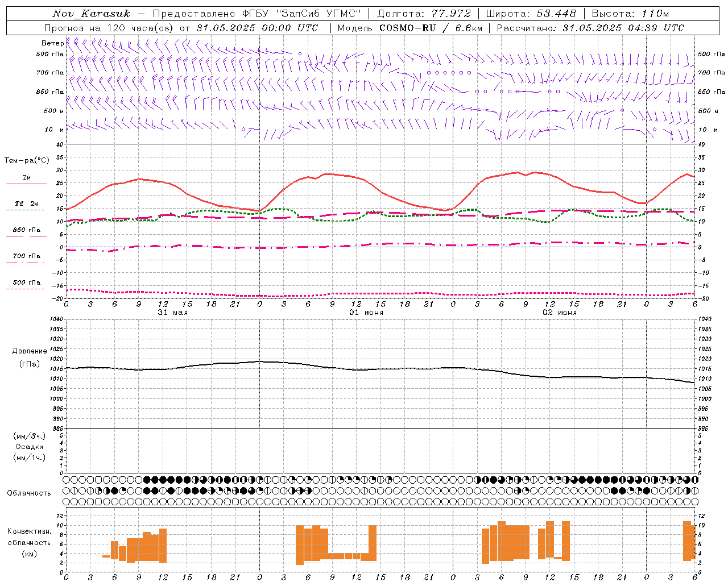The width and height of the screenshot is (728, 582).
Task: Click the '(мм/3ч.)' precipitation unit label
Action: [x=30, y=436]
